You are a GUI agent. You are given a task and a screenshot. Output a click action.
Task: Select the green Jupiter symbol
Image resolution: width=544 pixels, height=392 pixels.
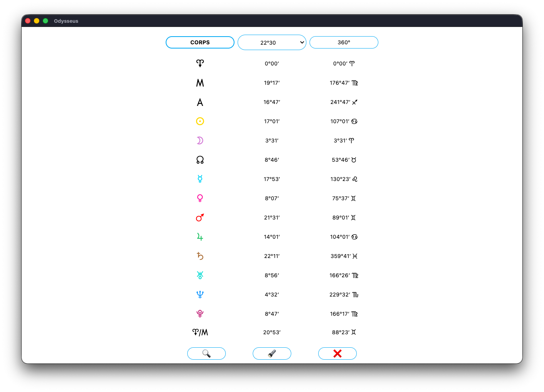point(200,237)
